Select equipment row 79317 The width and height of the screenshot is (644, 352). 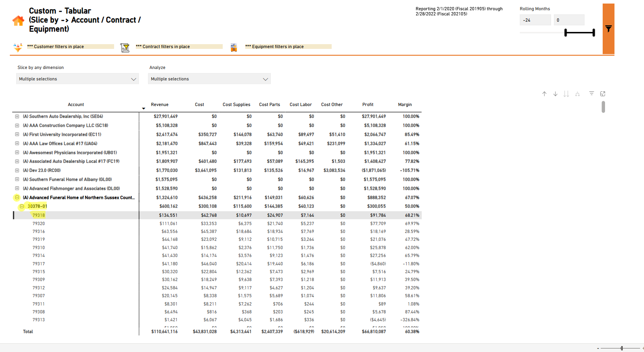(39, 264)
